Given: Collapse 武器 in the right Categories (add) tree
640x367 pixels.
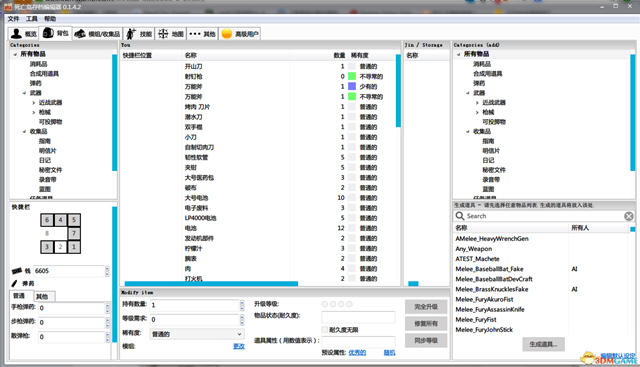Looking at the screenshot, I should pyautogui.click(x=468, y=93).
